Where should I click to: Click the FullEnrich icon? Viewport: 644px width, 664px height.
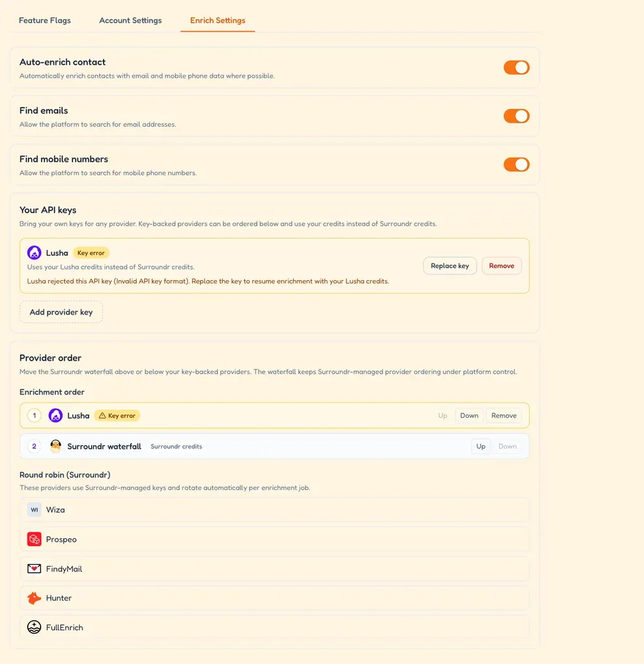[34, 627]
